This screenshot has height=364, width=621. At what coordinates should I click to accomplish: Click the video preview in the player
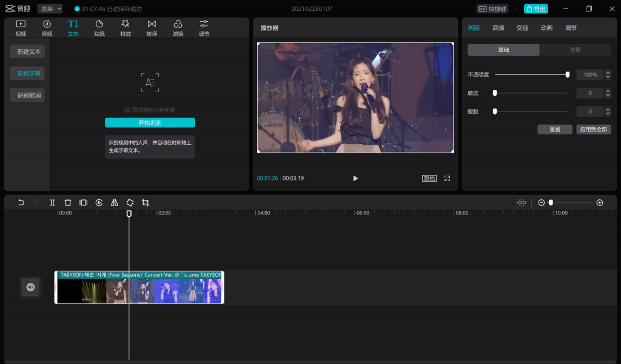pyautogui.click(x=355, y=98)
